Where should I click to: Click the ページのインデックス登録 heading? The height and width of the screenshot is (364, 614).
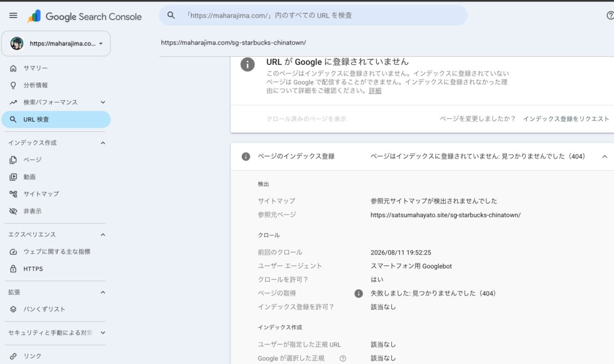(x=296, y=156)
